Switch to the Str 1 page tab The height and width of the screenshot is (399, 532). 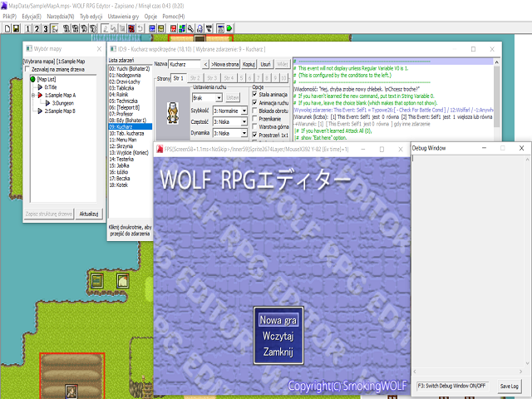[177, 78]
